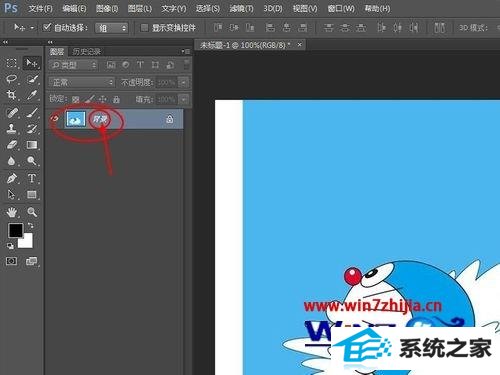Select the Crop tool
Viewport: 500px width, 375px height.
(12, 95)
